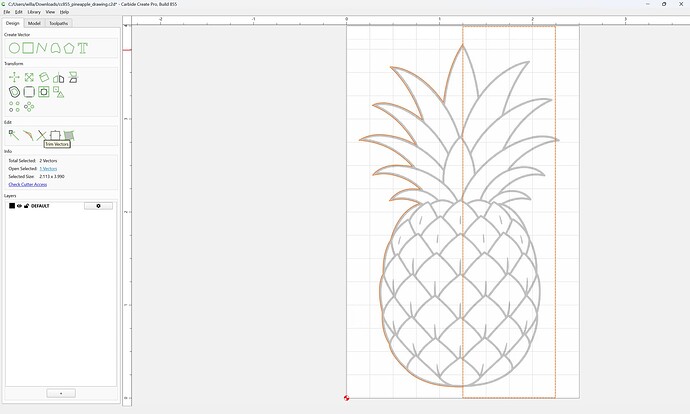
Task: Click 'Total Selected: 2 Vectors' info text
Action: (x=33, y=161)
